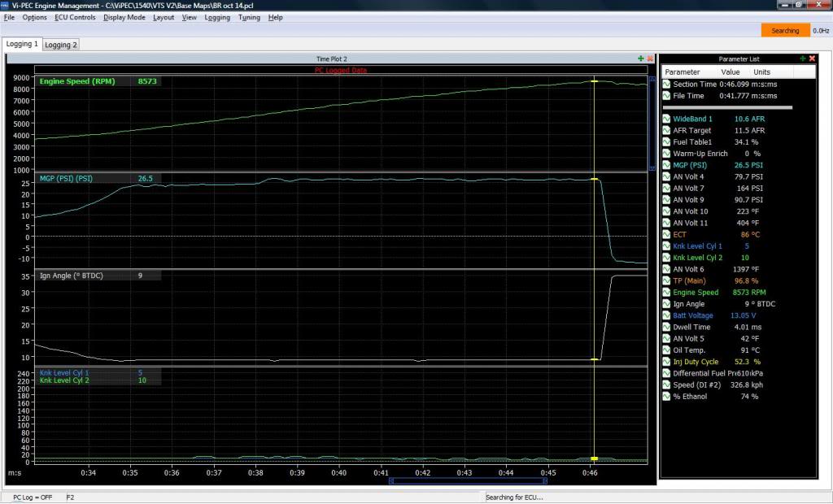Click the % Ethanol graph icon
Viewport: 833px width, 504px height.
(666, 396)
